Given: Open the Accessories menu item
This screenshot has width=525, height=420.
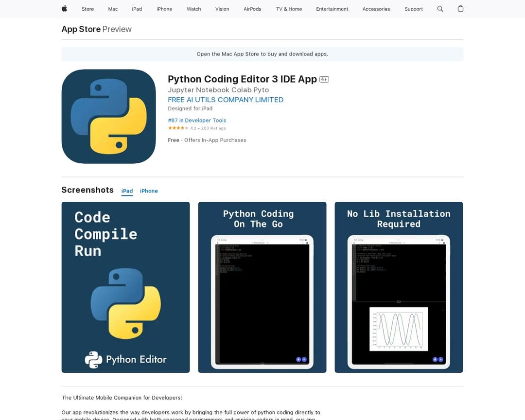Looking at the screenshot, I should (376, 9).
